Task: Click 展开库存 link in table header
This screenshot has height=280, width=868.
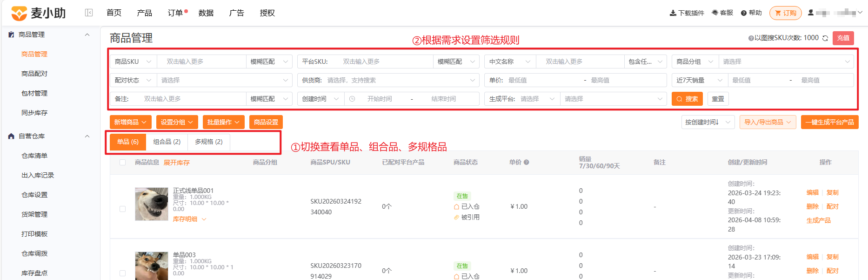Action: (x=177, y=163)
